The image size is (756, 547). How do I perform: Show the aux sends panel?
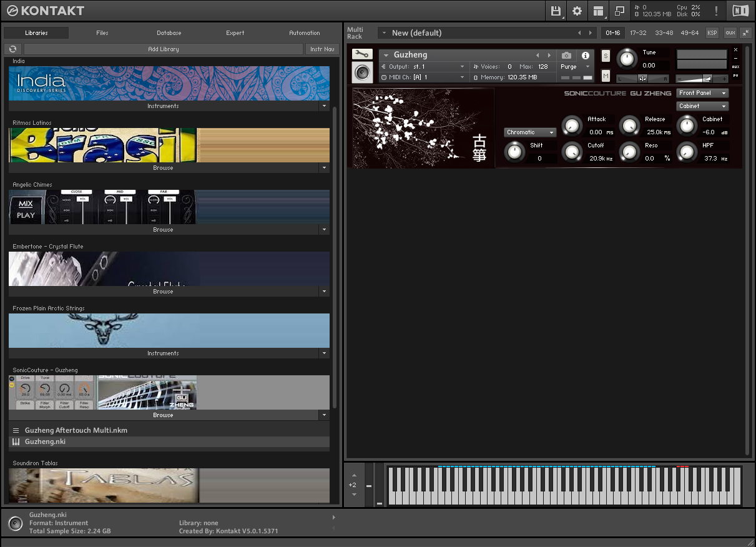point(730,32)
